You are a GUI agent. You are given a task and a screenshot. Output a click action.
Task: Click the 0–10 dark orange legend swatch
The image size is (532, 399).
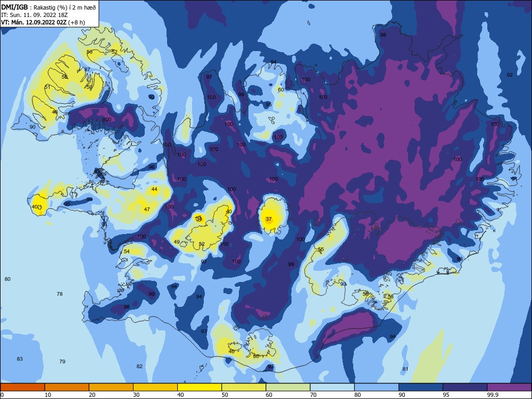(23, 387)
